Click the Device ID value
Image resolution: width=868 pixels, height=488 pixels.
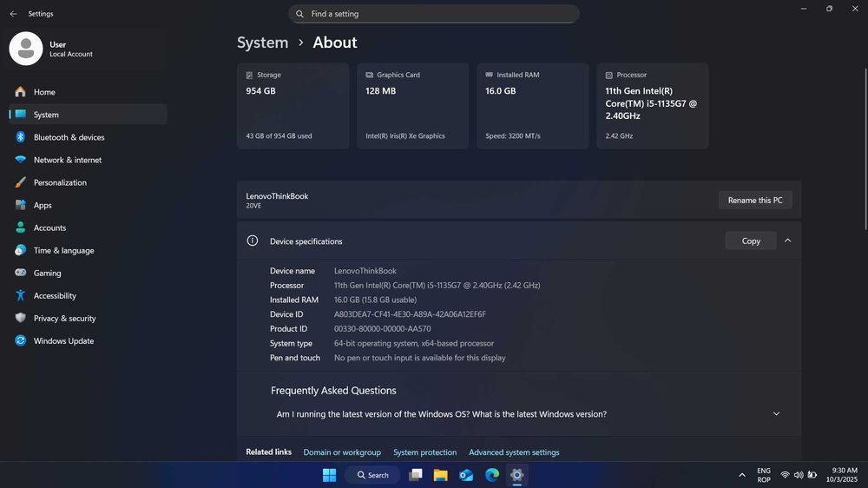[x=410, y=314]
